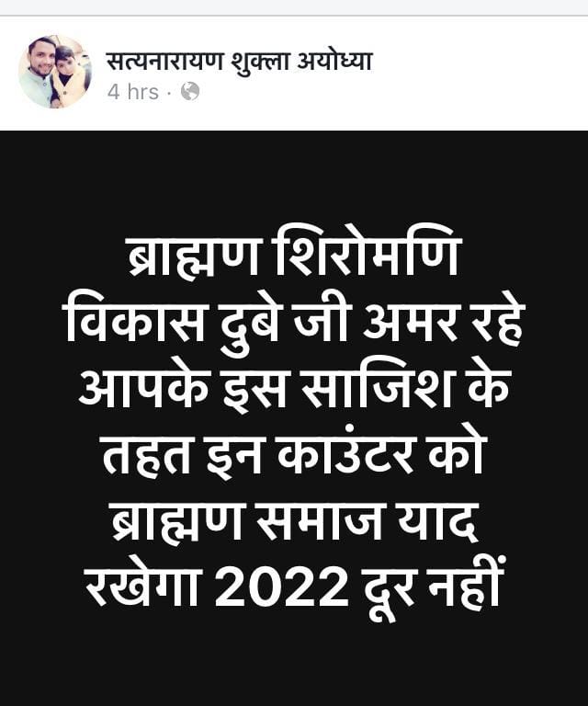This screenshot has width=588, height=706.
Task: Click the number 2022 in the post
Action: [282, 587]
